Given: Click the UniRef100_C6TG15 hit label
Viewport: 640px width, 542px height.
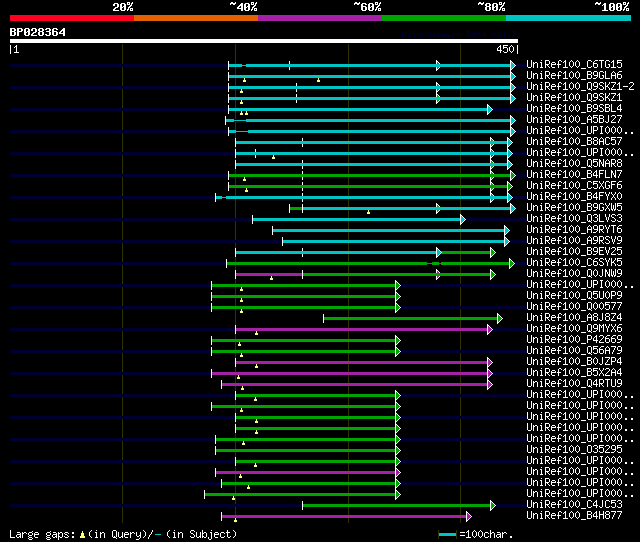Looking at the screenshot, I should (574, 64).
